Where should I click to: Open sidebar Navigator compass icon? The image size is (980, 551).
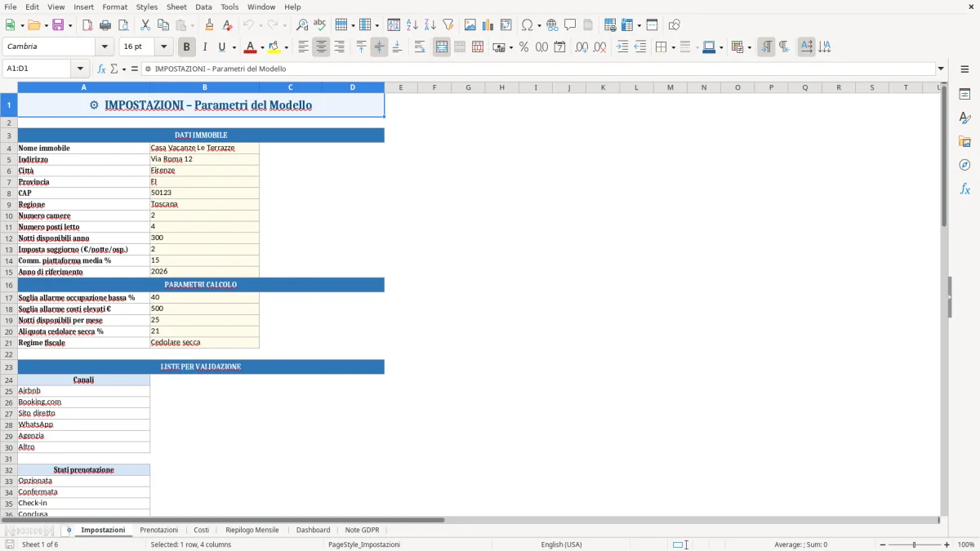pyautogui.click(x=964, y=165)
